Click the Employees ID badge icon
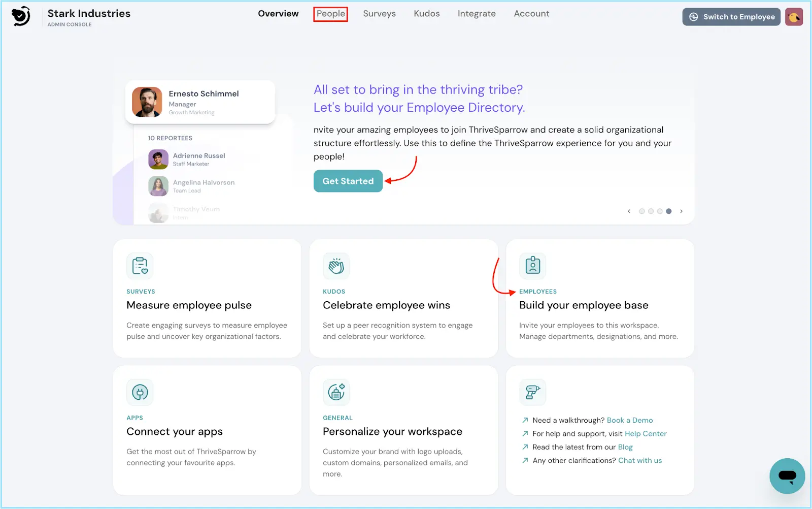 coord(532,266)
